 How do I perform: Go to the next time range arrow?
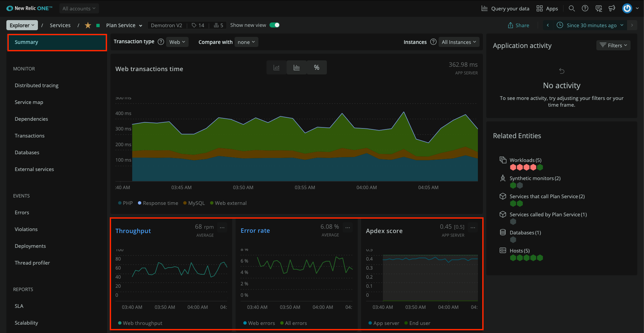tap(632, 25)
